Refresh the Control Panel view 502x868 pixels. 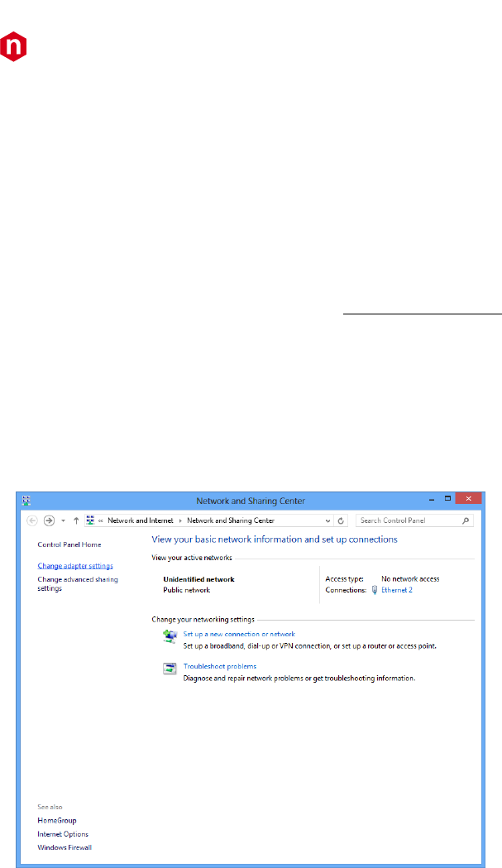pyautogui.click(x=341, y=521)
